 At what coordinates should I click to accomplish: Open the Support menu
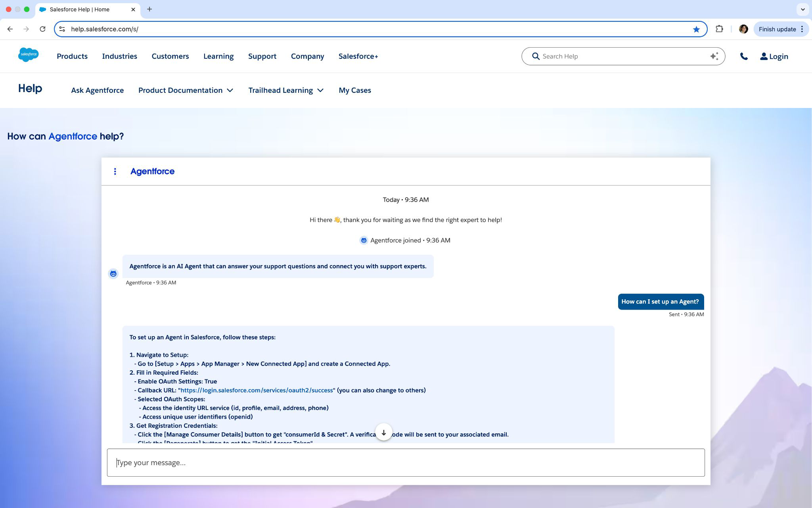click(x=262, y=56)
